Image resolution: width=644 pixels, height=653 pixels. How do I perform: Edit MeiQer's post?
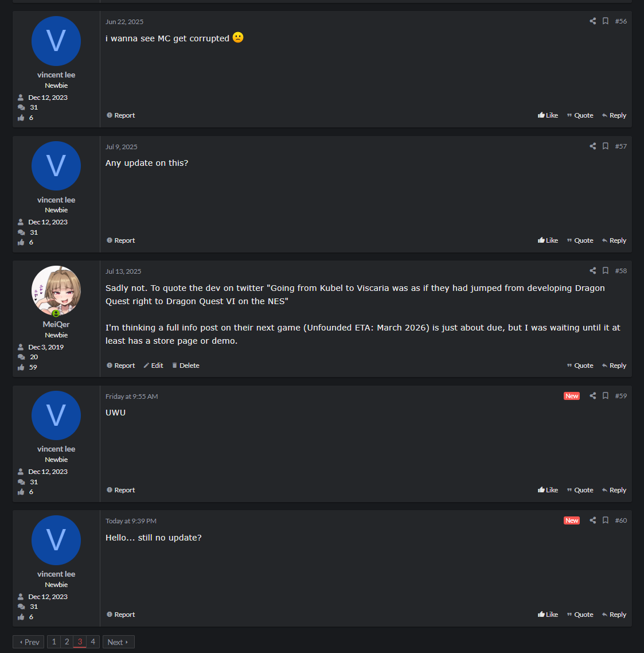click(153, 365)
